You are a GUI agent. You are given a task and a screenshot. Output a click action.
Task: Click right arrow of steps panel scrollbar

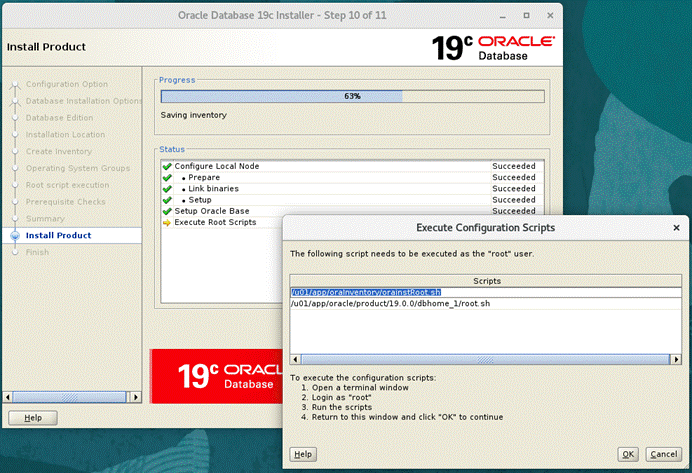click(x=135, y=397)
